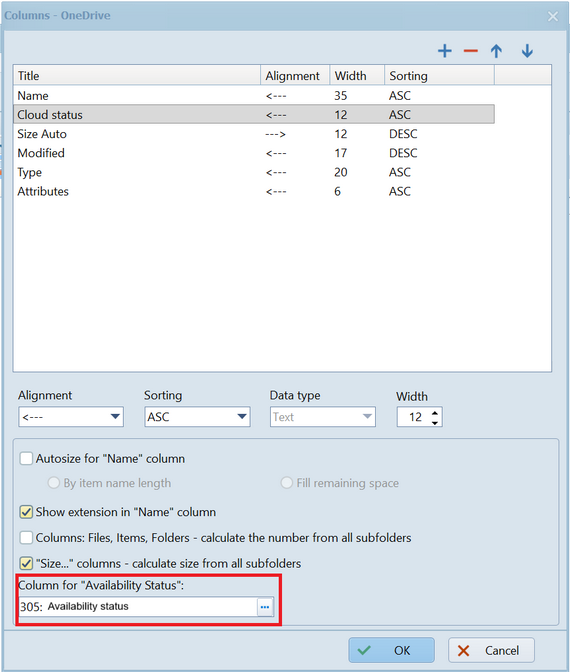Viewport: 570px width, 672px height.
Task: Click the width value 17 of Modified
Action: (x=341, y=153)
